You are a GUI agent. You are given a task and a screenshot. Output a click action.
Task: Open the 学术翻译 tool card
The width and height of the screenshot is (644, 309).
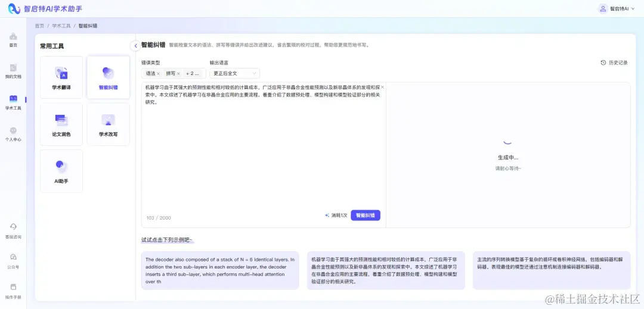coord(61,77)
